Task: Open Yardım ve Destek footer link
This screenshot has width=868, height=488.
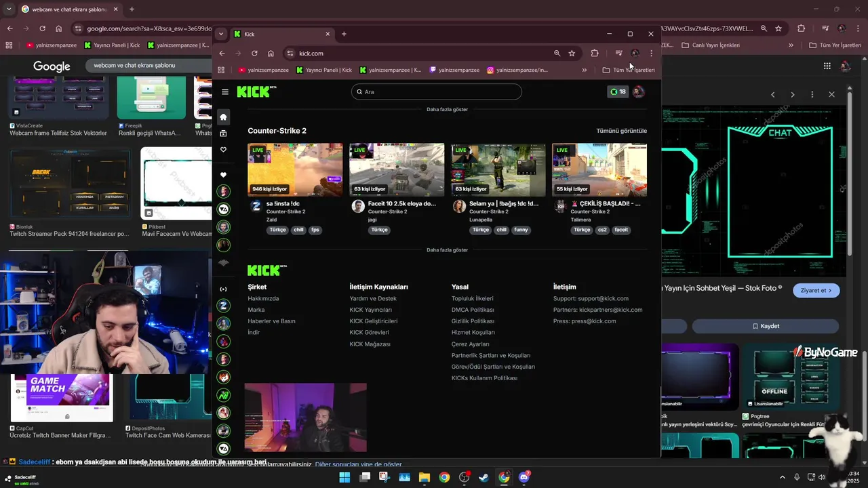Action: tap(373, 298)
